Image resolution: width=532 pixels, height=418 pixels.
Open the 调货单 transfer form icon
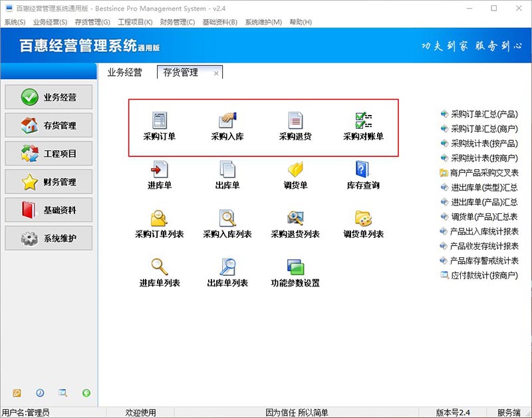295,175
